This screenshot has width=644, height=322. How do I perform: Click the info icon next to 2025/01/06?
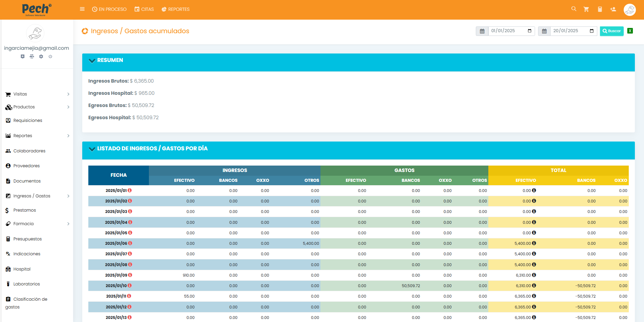[x=130, y=243]
